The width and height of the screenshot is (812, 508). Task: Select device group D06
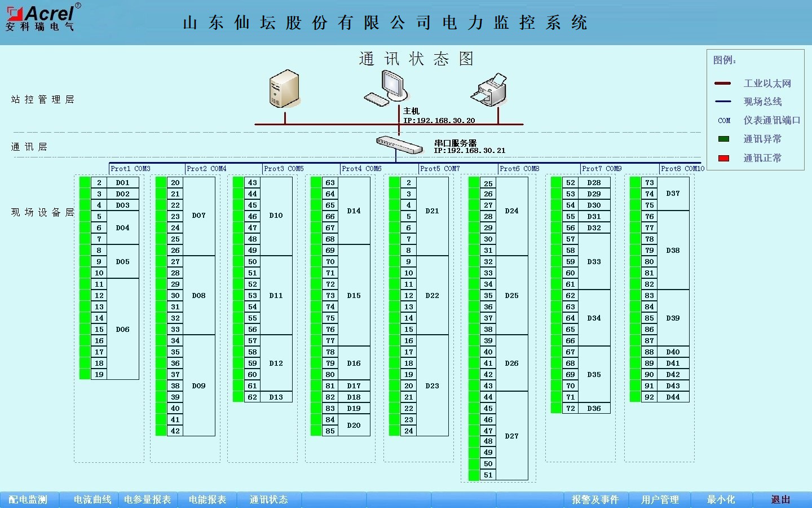[x=123, y=329]
